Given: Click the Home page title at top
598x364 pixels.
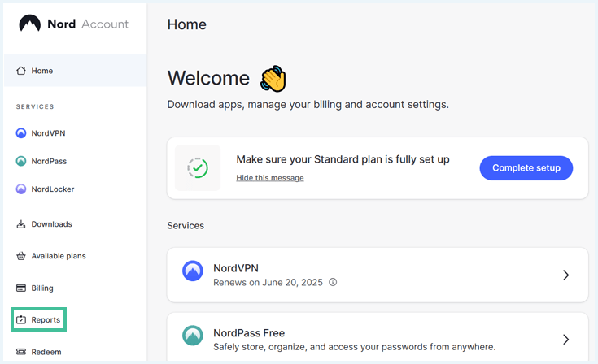Looking at the screenshot, I should [187, 24].
